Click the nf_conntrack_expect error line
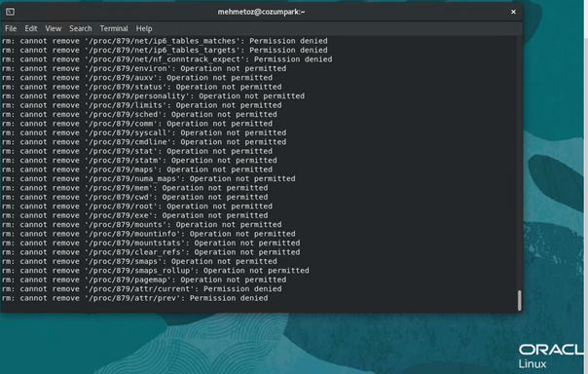 [167, 59]
